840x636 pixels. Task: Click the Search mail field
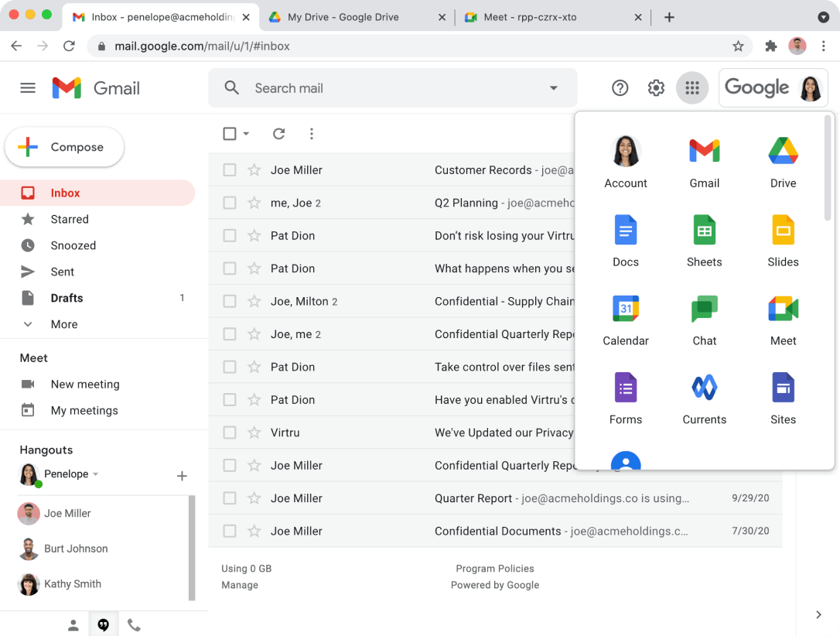point(393,88)
